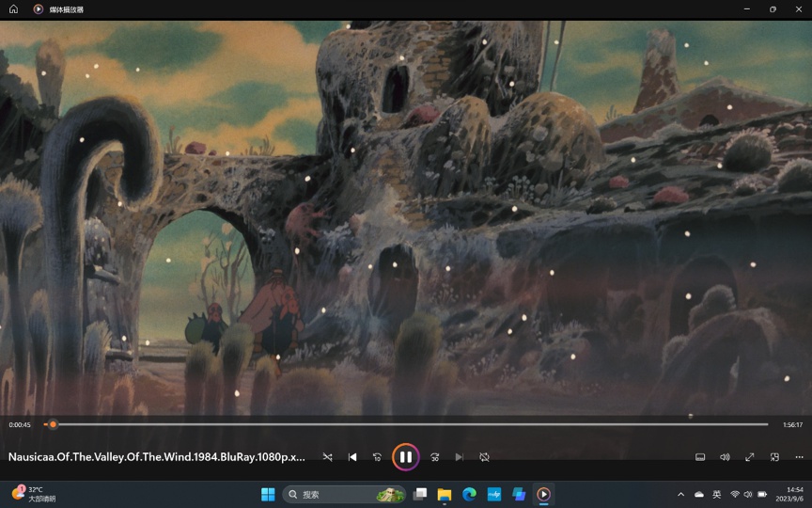
Task: Close the media player window
Action: point(799,8)
